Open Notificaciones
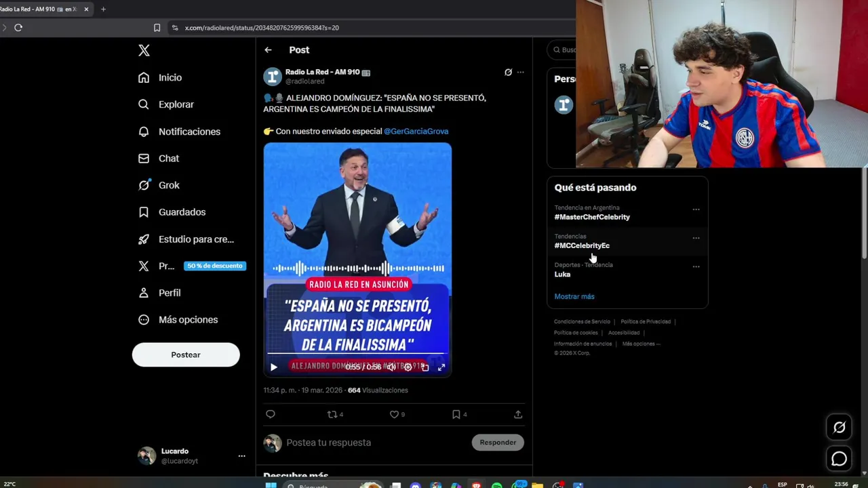The image size is (868, 488). click(179, 131)
